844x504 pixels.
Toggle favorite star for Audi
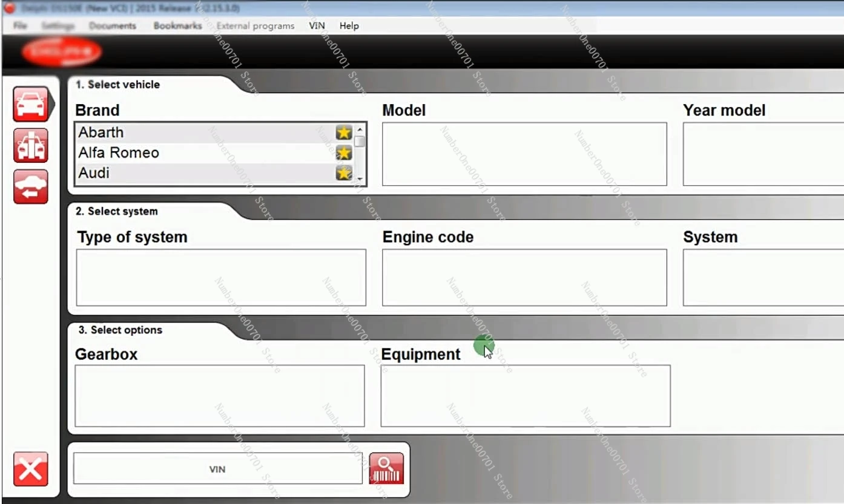[344, 173]
